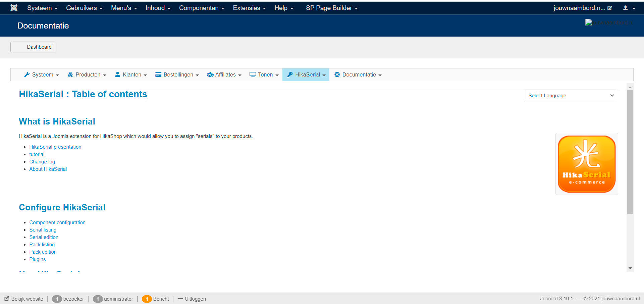Open the jouwnaambord.n... site link
This screenshot has width=644, height=304.
click(583, 8)
